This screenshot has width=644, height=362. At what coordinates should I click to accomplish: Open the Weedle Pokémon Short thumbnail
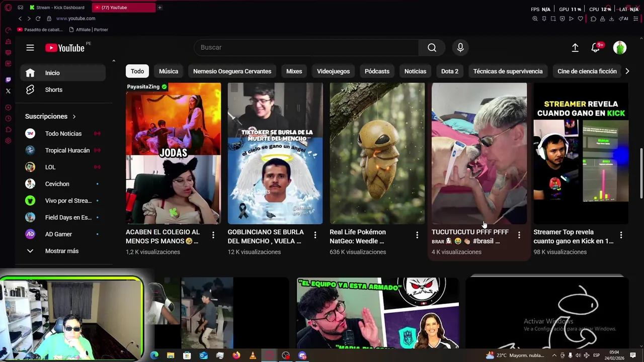(377, 153)
